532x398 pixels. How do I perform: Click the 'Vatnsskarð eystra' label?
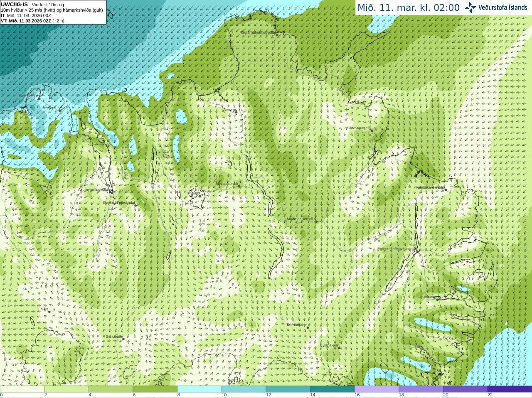(x=430, y=187)
